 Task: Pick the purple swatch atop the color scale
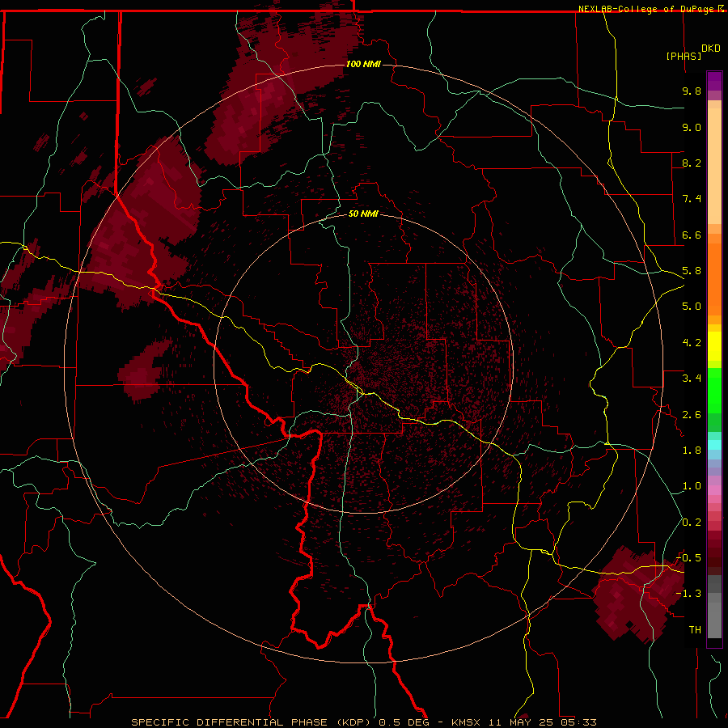click(714, 81)
